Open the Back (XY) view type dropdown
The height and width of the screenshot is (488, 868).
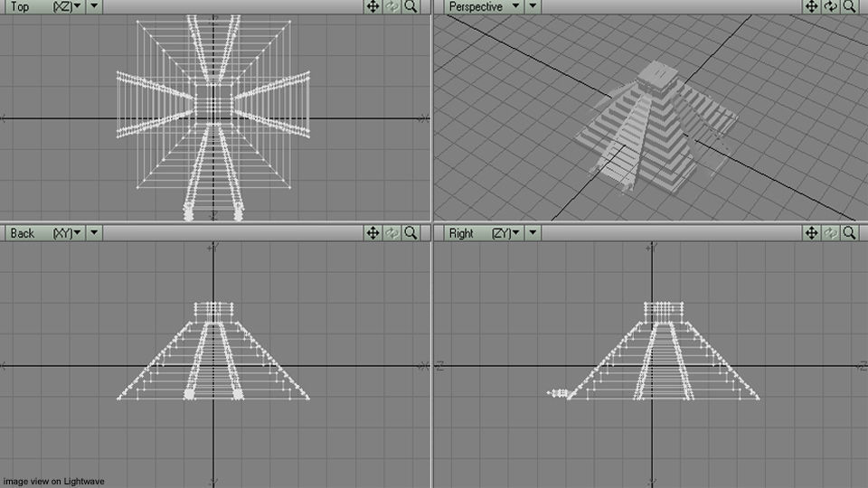click(x=45, y=233)
